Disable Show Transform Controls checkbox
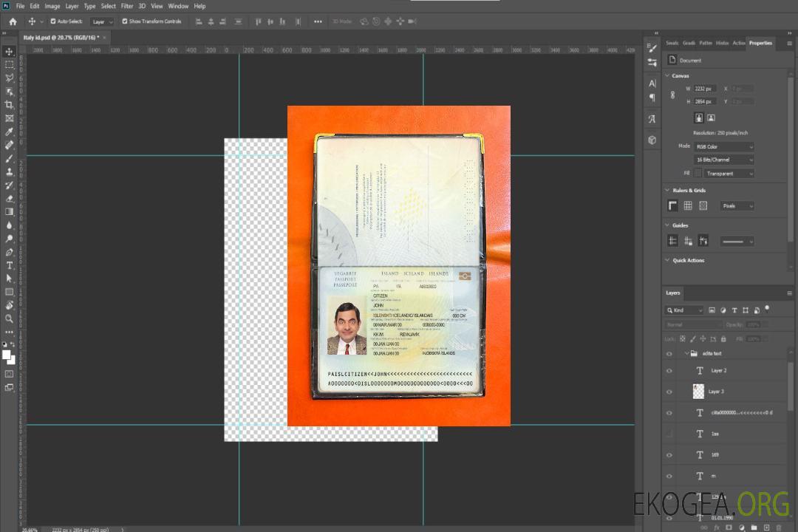798x532 pixels. (x=124, y=21)
